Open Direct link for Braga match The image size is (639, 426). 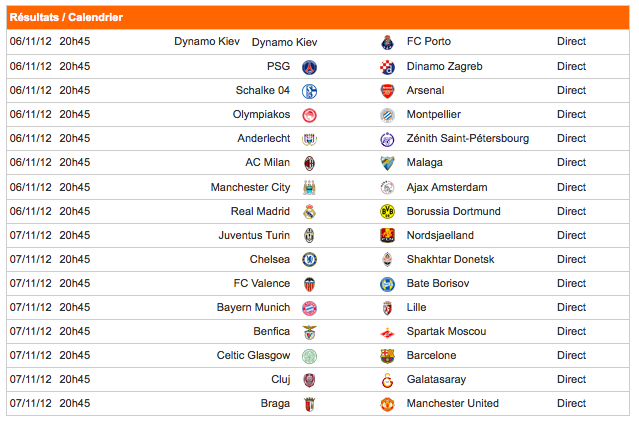pos(571,403)
